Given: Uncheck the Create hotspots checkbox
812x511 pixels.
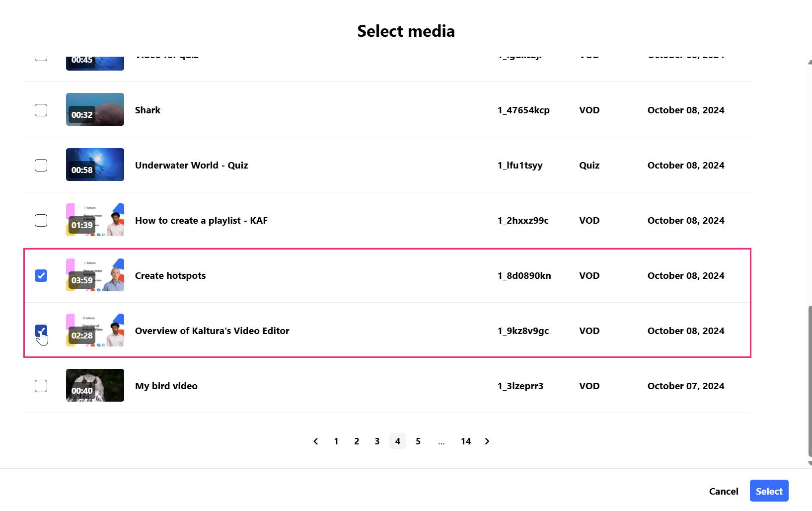Looking at the screenshot, I should point(41,275).
